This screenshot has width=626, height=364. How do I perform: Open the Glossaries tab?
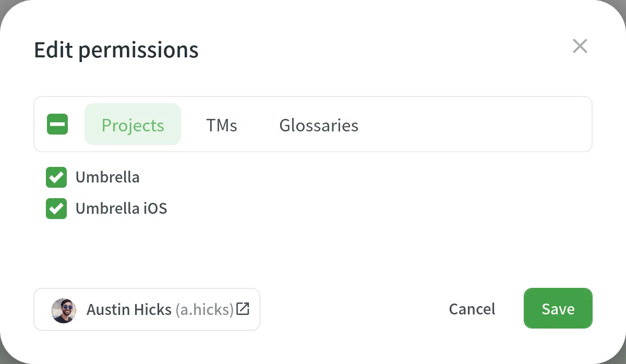[x=319, y=125]
